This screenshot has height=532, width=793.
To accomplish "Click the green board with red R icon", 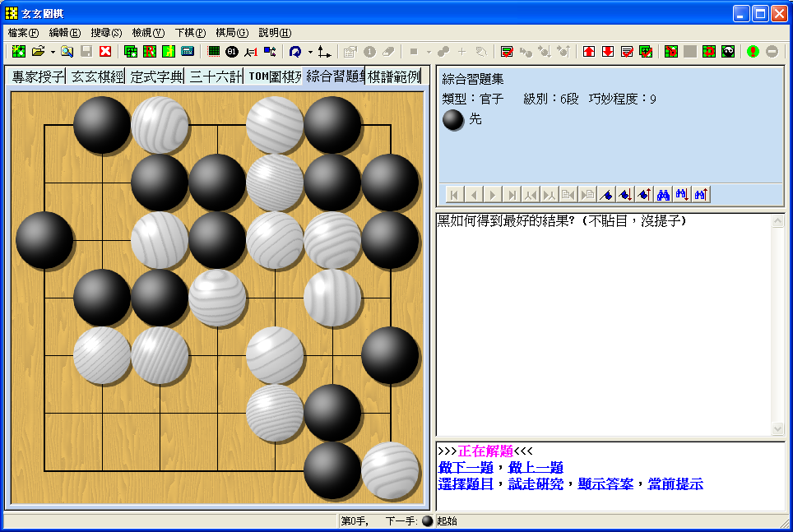I will 150,52.
